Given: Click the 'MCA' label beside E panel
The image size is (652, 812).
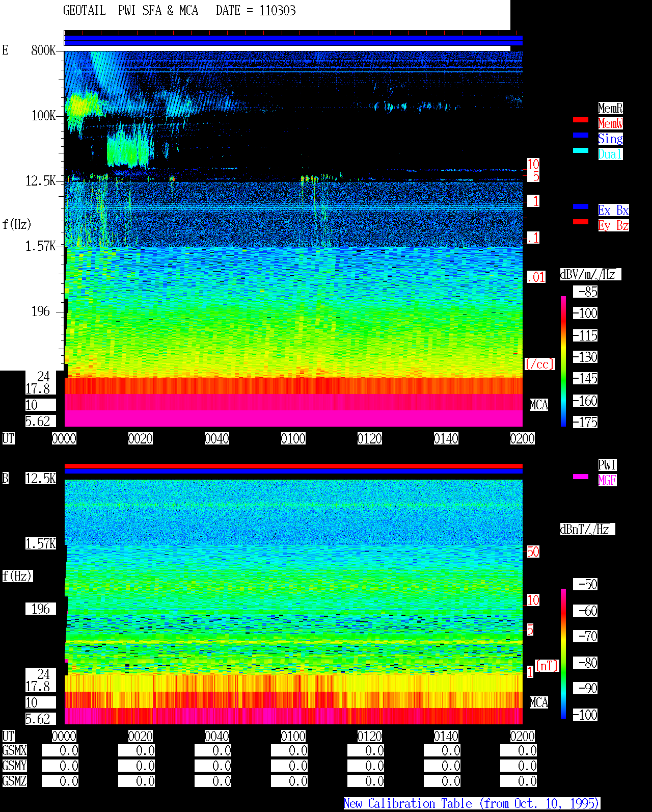Looking at the screenshot, I should (539, 405).
